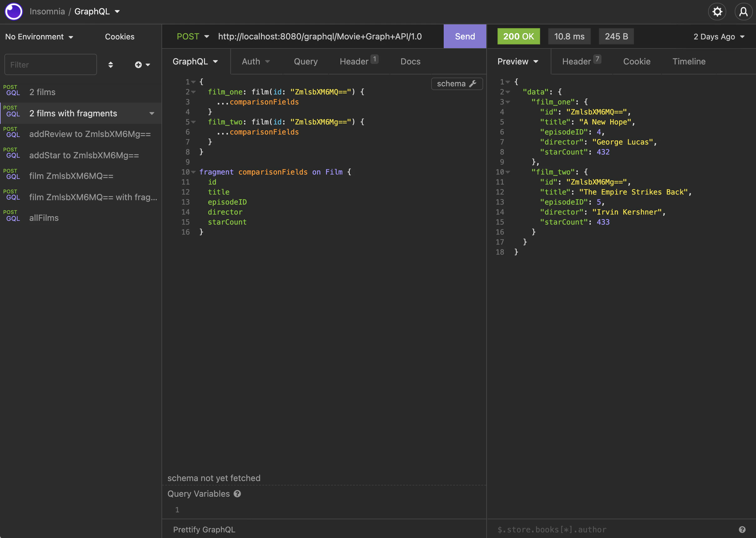Click the Query Variables help icon

tap(237, 494)
